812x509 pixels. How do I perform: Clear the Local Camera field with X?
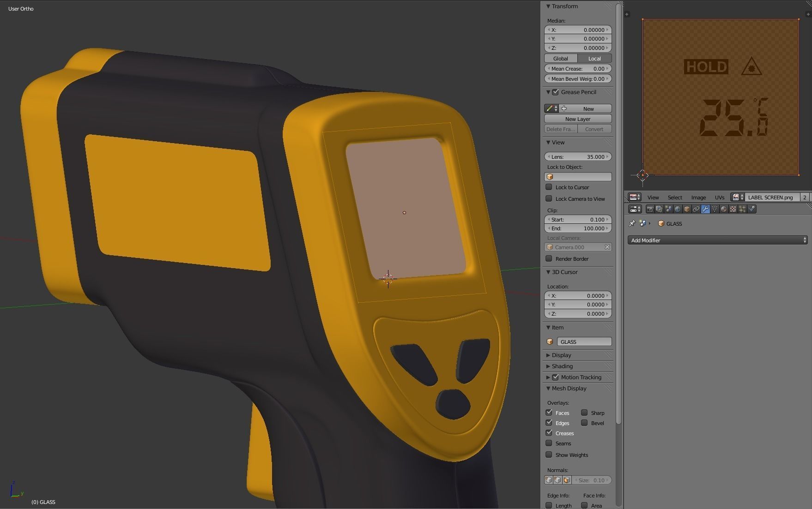coord(607,247)
